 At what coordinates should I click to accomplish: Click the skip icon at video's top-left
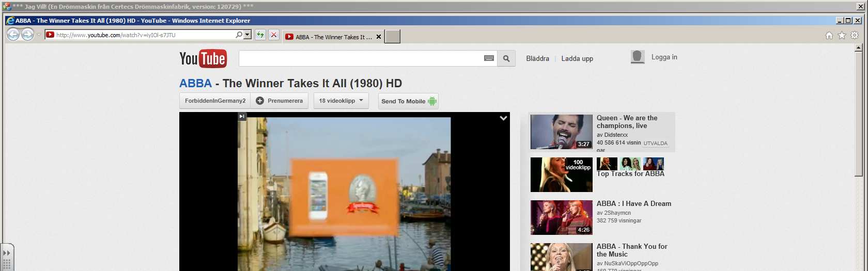point(242,117)
